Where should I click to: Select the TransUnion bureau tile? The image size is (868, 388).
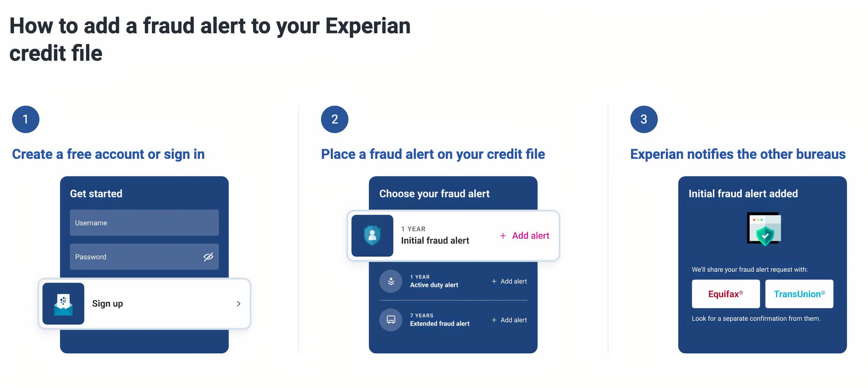click(799, 294)
